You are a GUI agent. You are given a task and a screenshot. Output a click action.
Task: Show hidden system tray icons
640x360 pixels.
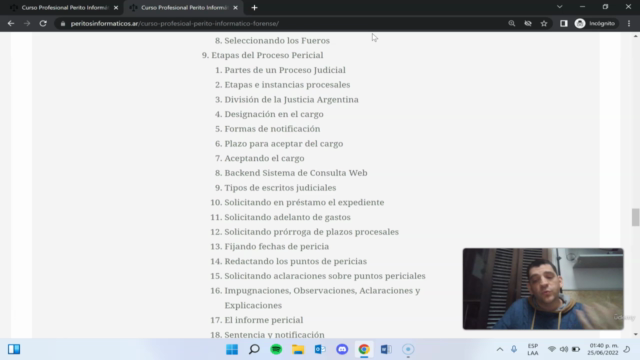(500, 349)
